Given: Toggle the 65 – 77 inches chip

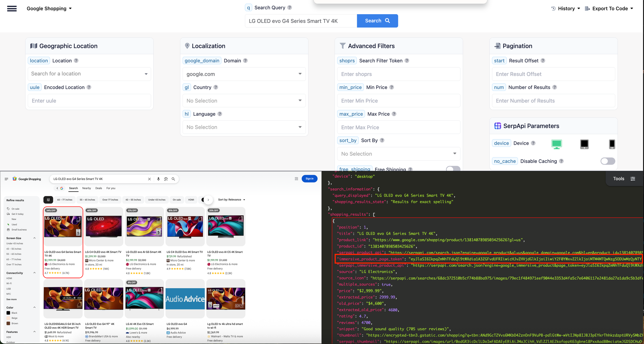Looking at the screenshot, I should 65,200.
